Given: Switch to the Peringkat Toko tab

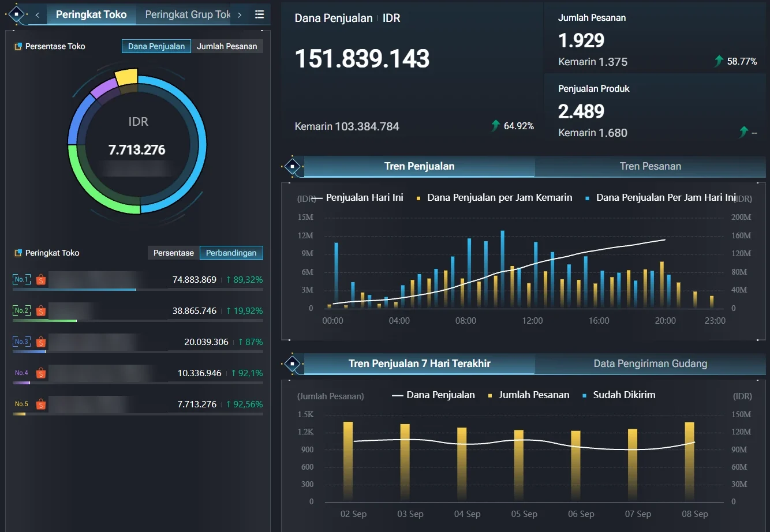Looking at the screenshot, I should pyautogui.click(x=91, y=14).
